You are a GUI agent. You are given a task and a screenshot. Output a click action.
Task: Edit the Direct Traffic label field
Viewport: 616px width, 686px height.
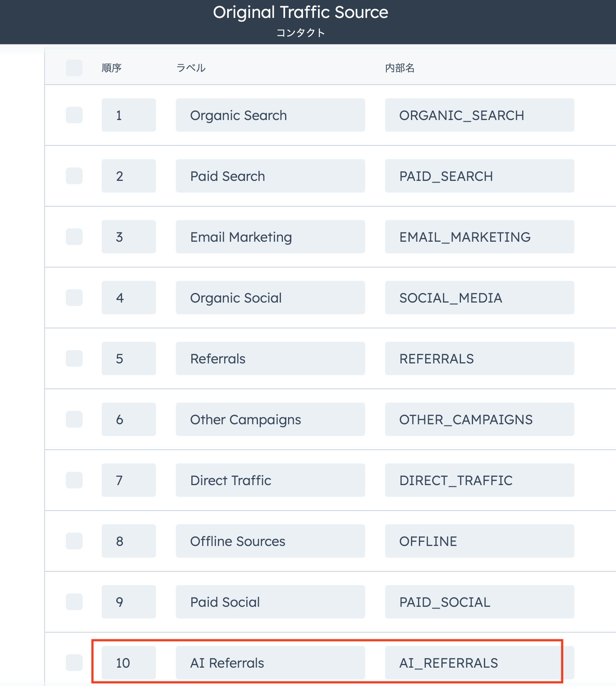[270, 480]
